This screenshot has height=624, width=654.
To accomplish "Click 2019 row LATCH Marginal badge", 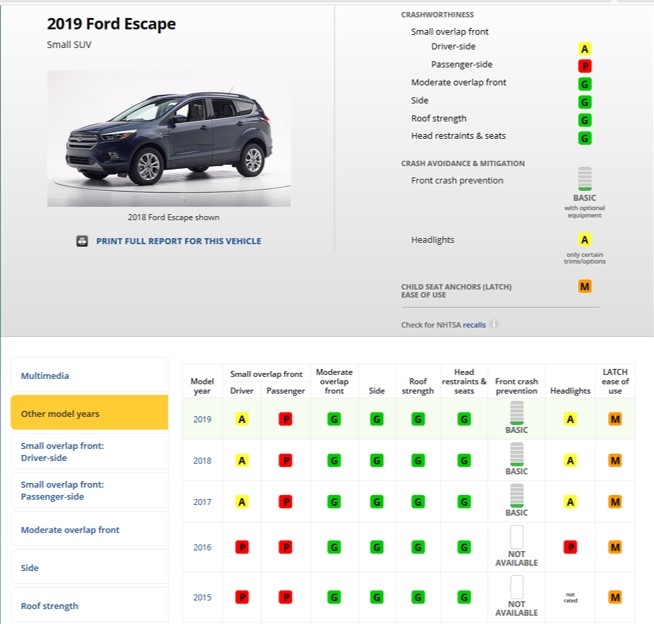I will [615, 419].
